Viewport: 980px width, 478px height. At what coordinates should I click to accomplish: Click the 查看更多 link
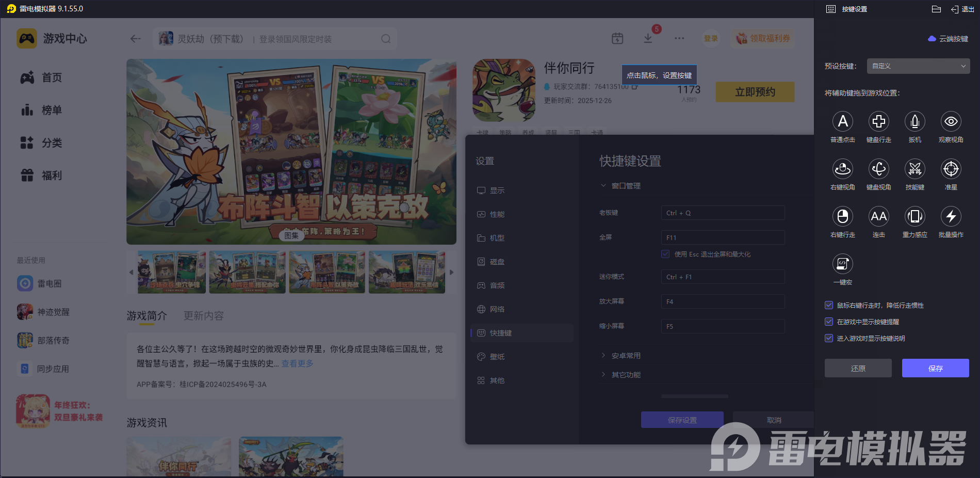click(298, 363)
